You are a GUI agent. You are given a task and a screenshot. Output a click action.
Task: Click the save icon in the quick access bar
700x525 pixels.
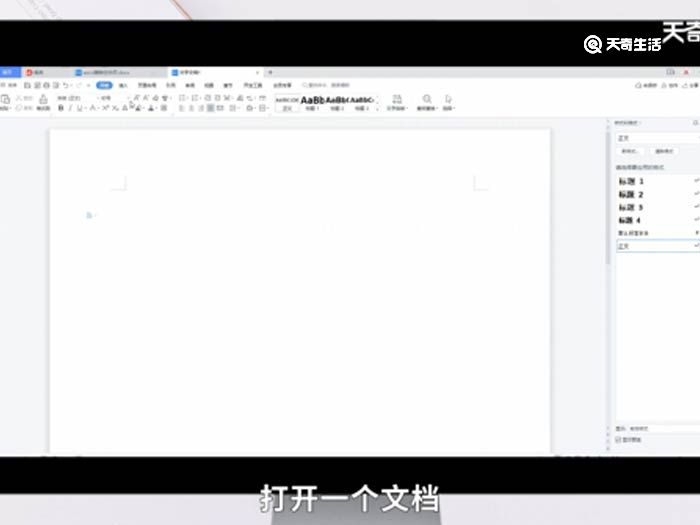pos(27,85)
